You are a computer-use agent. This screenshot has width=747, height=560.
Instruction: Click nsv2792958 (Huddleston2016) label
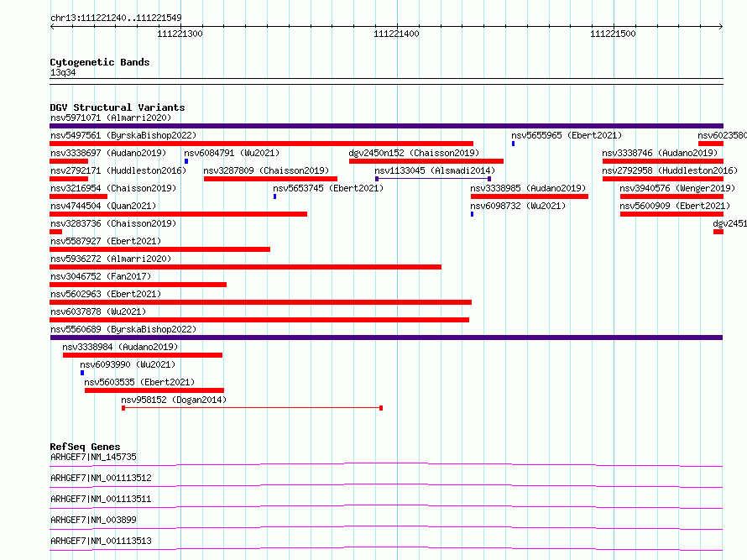pyautogui.click(x=670, y=170)
